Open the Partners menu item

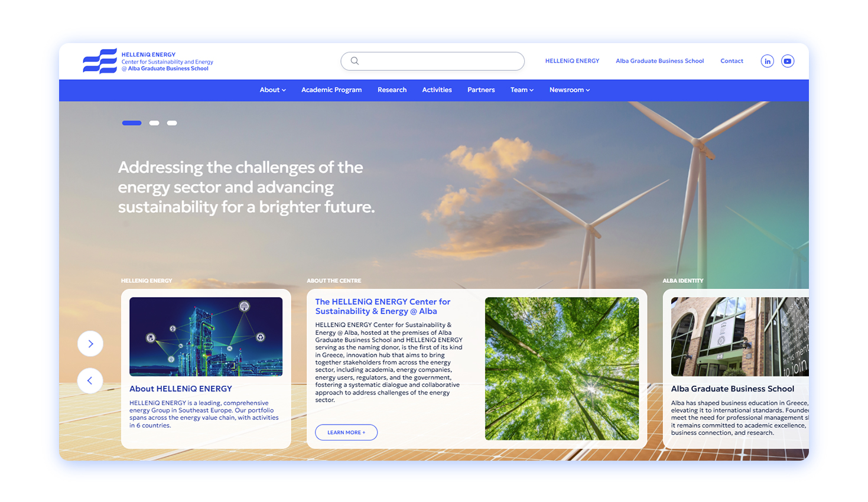[481, 90]
